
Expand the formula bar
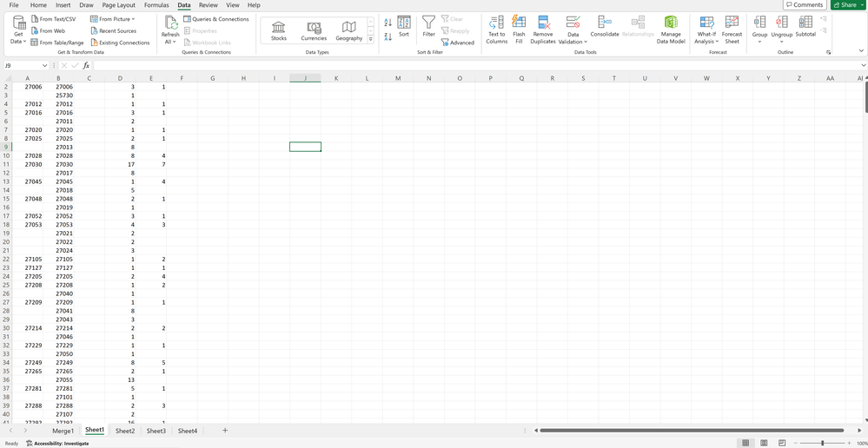(x=863, y=65)
